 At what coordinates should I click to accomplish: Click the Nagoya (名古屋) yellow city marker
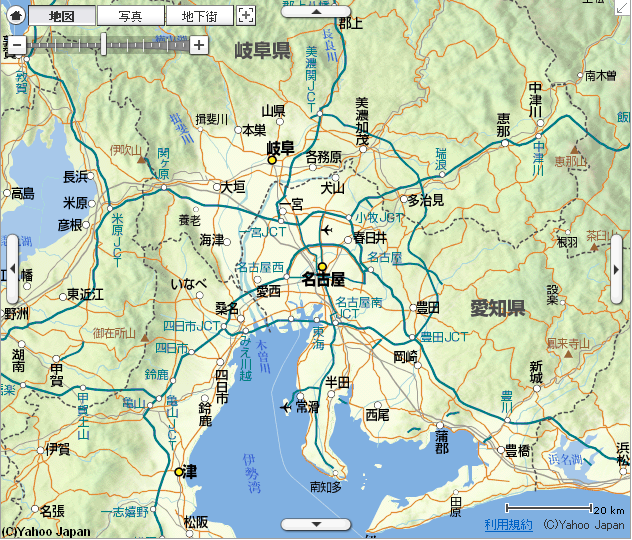[322, 267]
